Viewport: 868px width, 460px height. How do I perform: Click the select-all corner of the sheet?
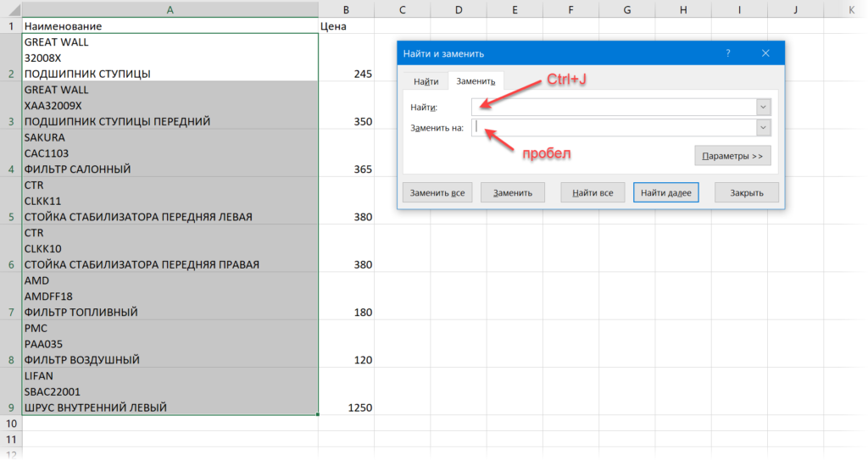[11, 9]
